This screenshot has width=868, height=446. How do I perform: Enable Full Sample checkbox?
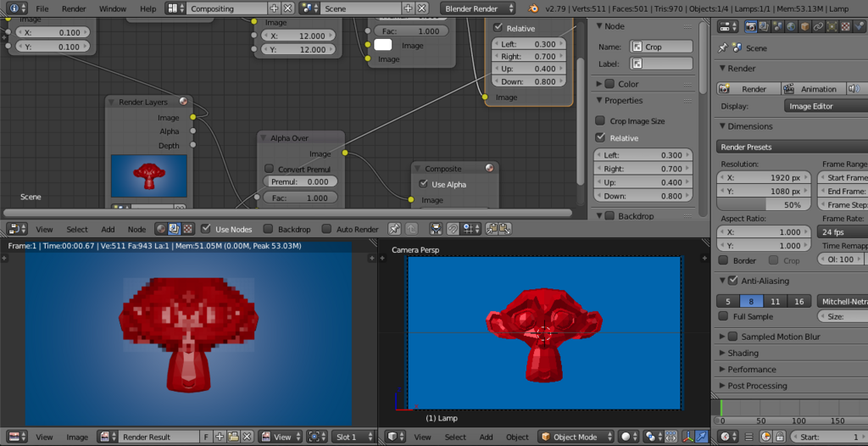(x=723, y=316)
